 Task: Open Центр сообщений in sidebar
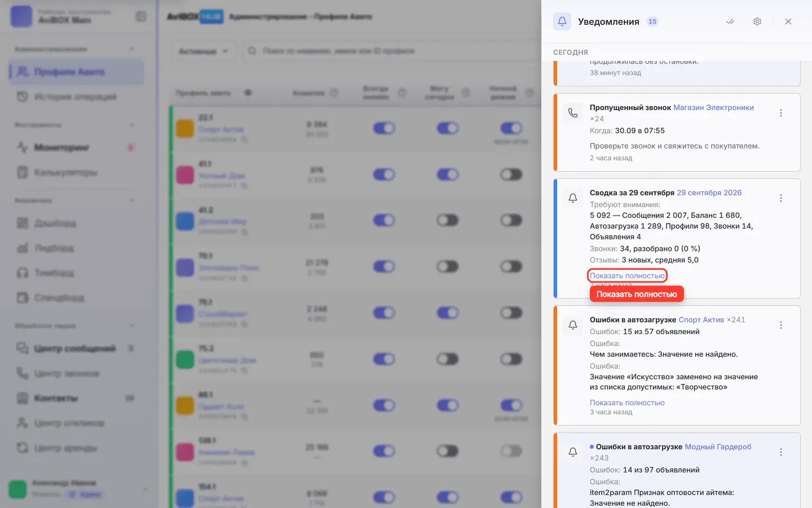click(x=76, y=348)
